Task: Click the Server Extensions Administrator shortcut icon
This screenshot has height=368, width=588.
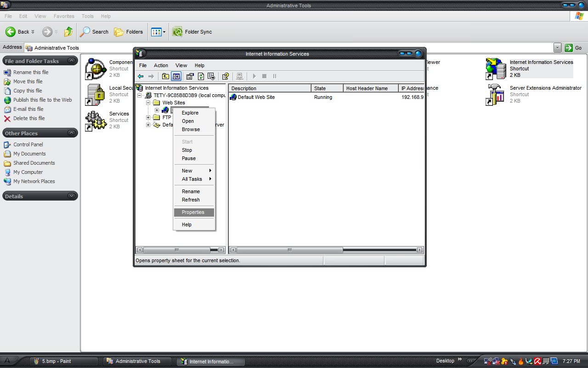Action: click(496, 94)
